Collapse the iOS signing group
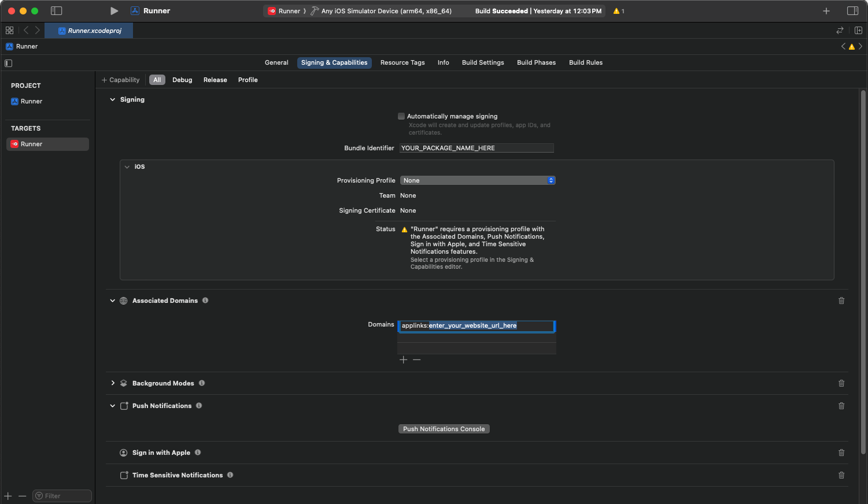This screenshot has width=868, height=504. pyautogui.click(x=127, y=166)
